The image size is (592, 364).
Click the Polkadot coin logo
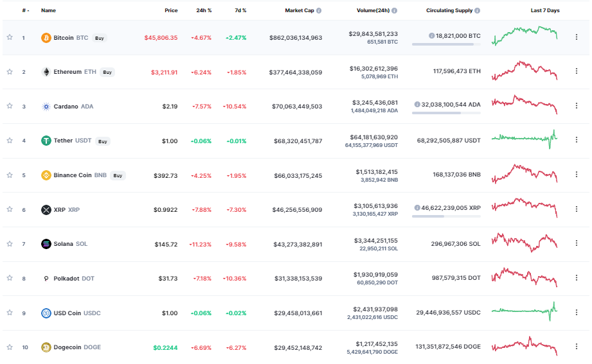pos(46,279)
